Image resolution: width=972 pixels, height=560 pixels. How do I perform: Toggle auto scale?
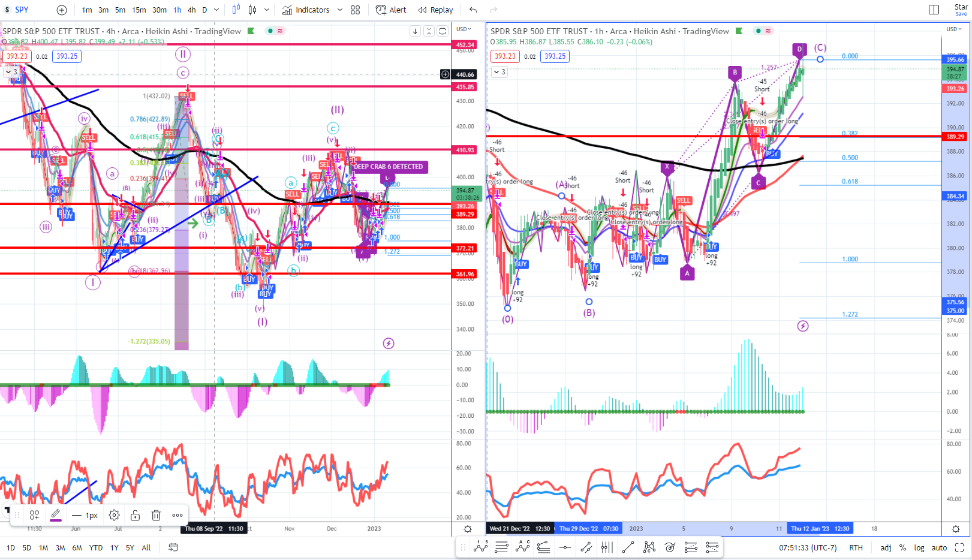point(939,547)
